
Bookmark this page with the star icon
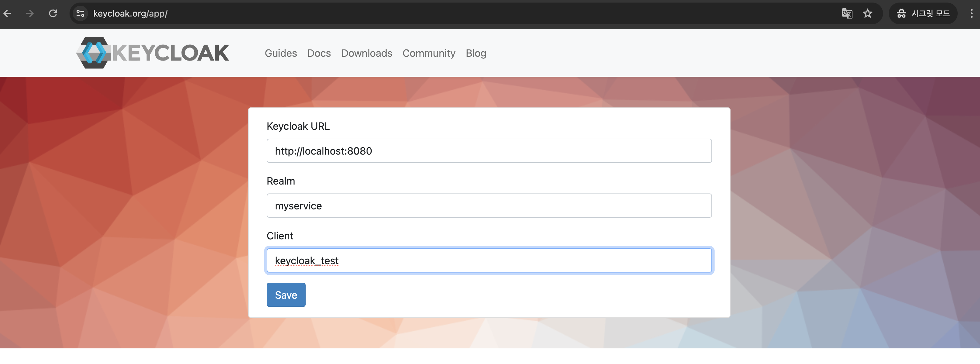867,14
